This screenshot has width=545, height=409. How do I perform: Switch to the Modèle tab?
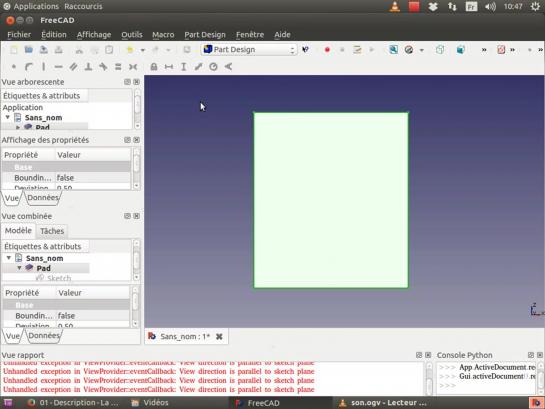click(x=18, y=231)
